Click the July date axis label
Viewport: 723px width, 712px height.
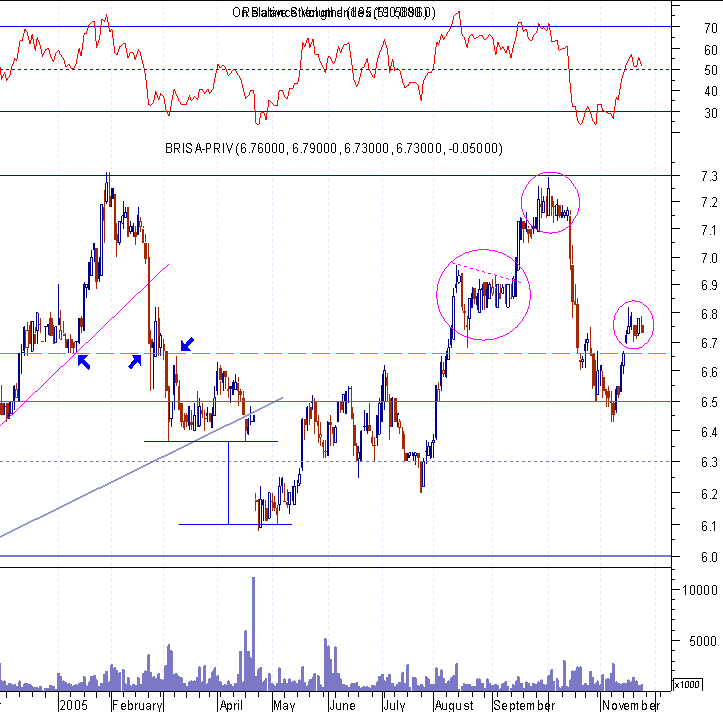[395, 705]
